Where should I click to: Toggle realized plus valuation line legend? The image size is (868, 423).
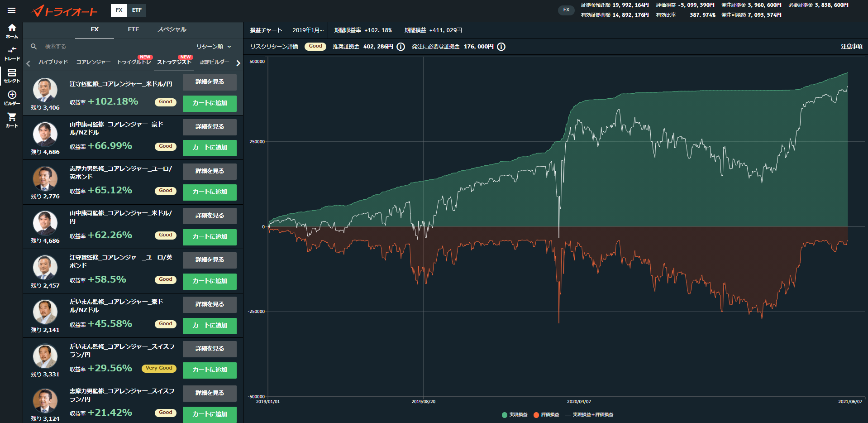(589, 415)
